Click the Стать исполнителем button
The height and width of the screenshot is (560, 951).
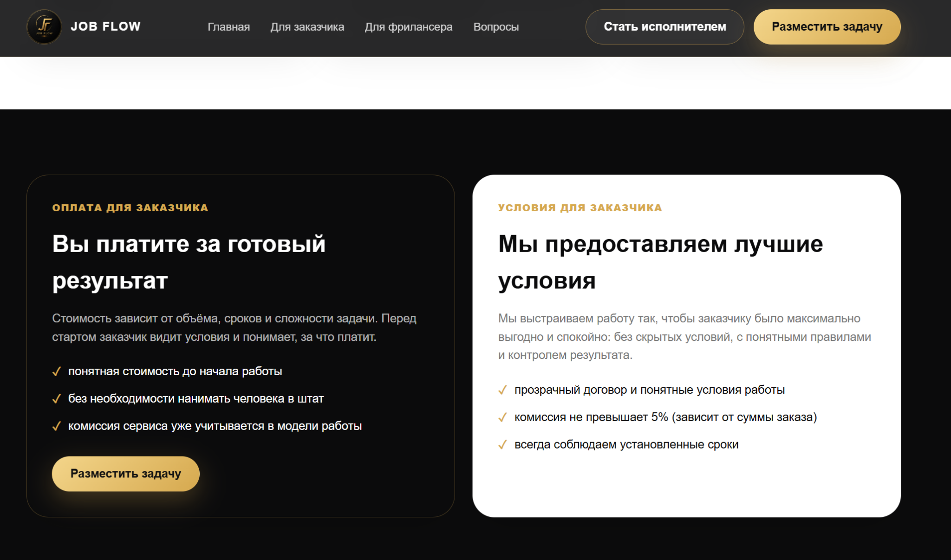pyautogui.click(x=665, y=27)
